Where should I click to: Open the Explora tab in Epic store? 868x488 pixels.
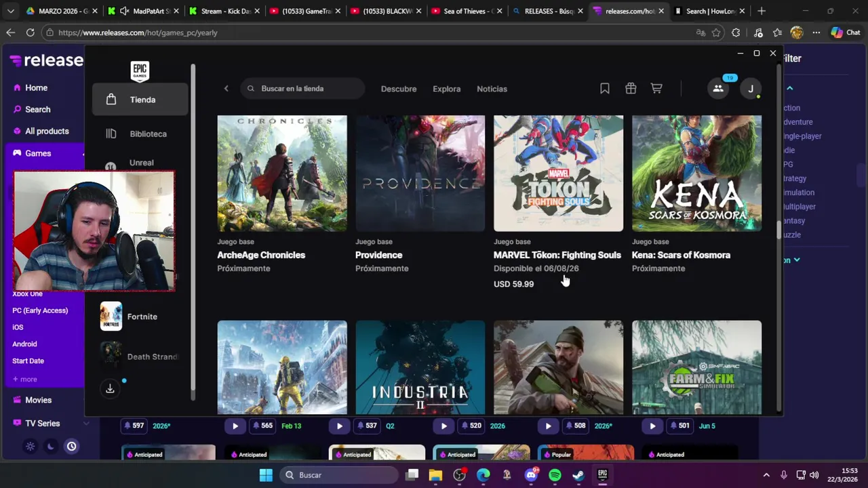[x=446, y=89]
